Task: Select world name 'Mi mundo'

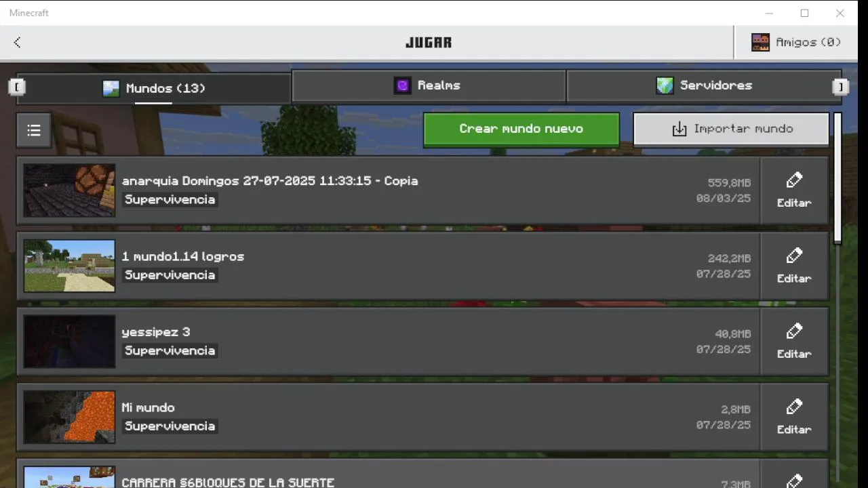Action: pos(148,407)
